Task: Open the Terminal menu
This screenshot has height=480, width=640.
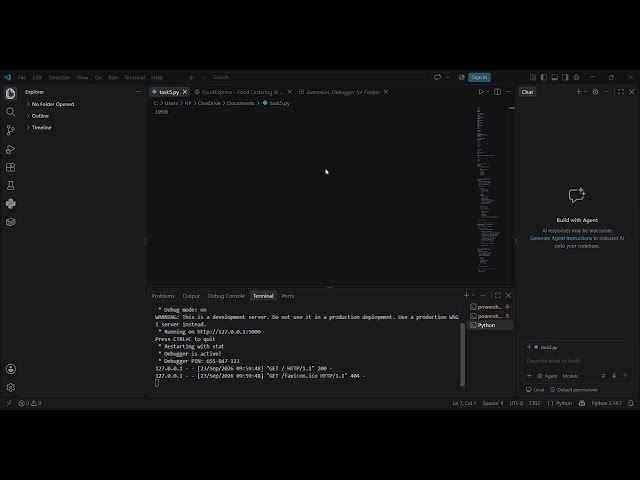Action: click(135, 77)
